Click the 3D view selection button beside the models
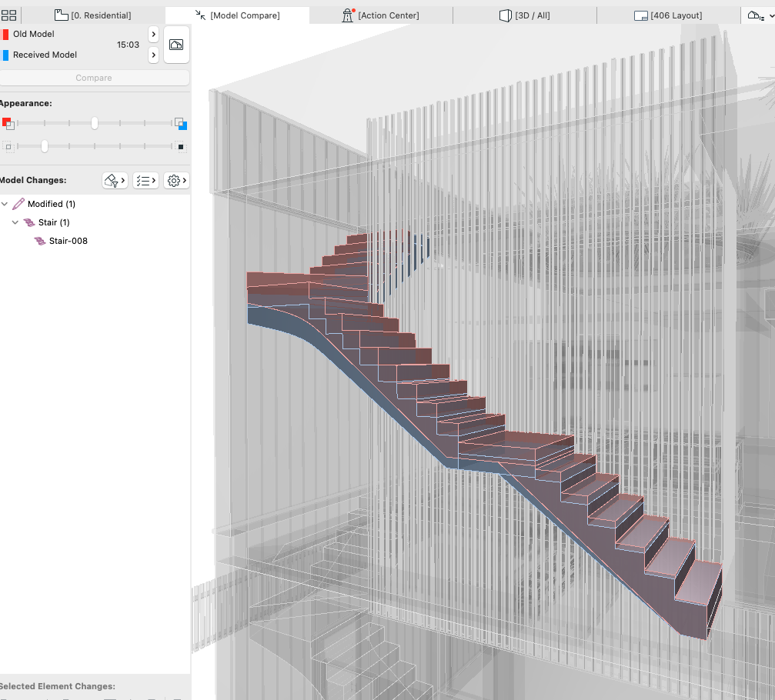The width and height of the screenshot is (775, 700). (176, 45)
